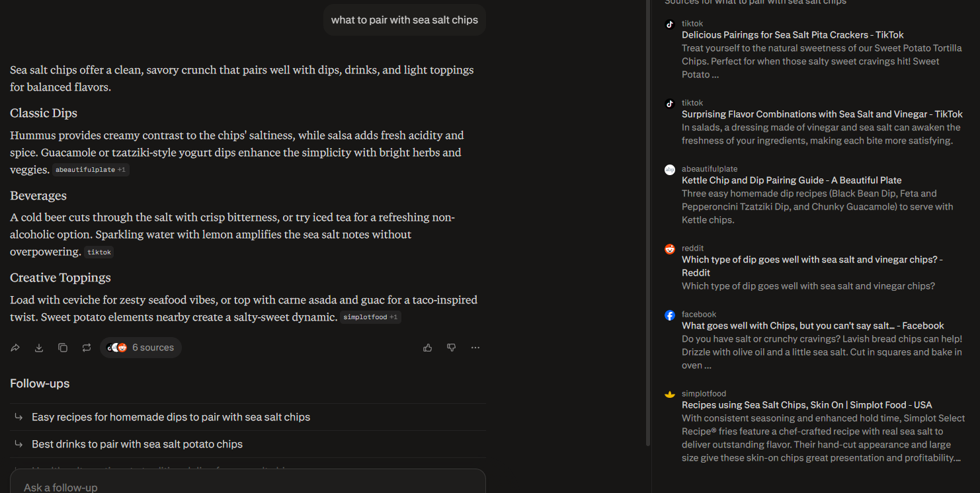Screen dimensions: 980x493
Task: Copy the answer with the copy icon
Action: pyautogui.click(x=63, y=348)
